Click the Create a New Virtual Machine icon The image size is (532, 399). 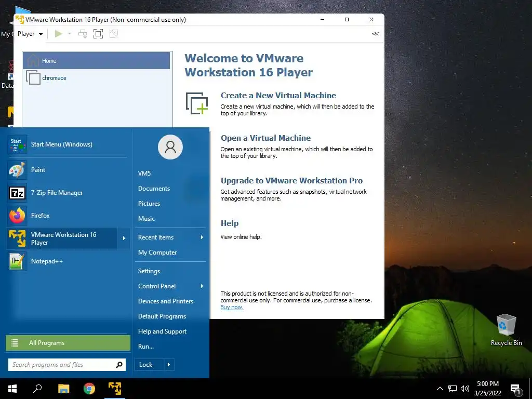197,103
